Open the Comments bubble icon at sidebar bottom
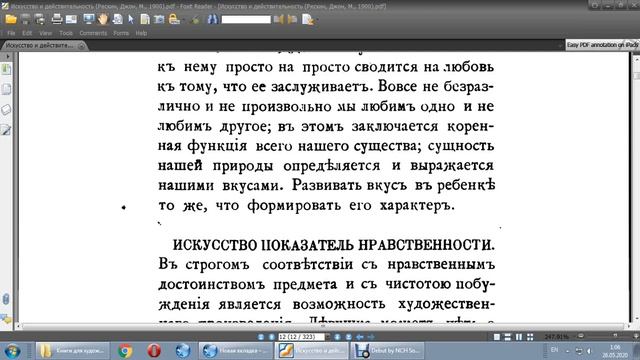The height and width of the screenshot is (360, 640). click(x=6, y=319)
